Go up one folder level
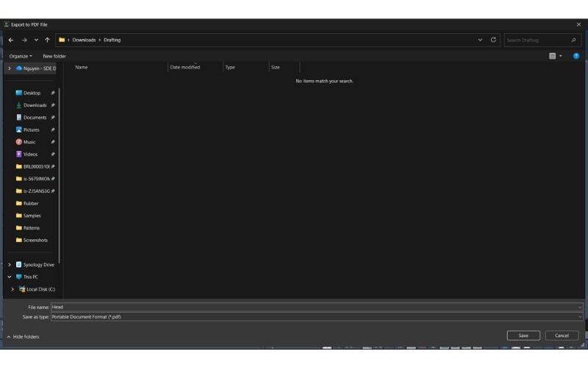 click(47, 40)
